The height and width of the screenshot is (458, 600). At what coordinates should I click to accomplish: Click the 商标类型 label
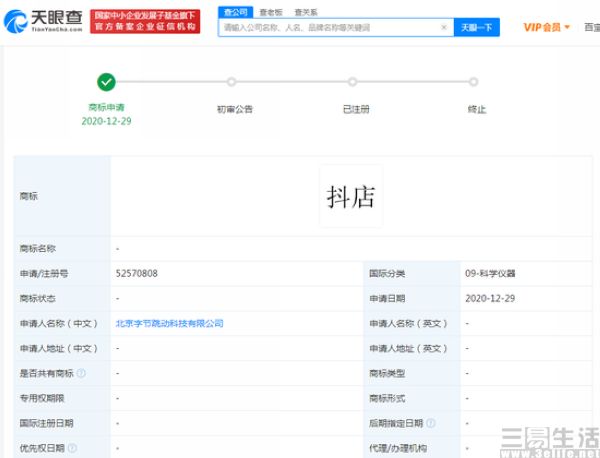pos(387,373)
